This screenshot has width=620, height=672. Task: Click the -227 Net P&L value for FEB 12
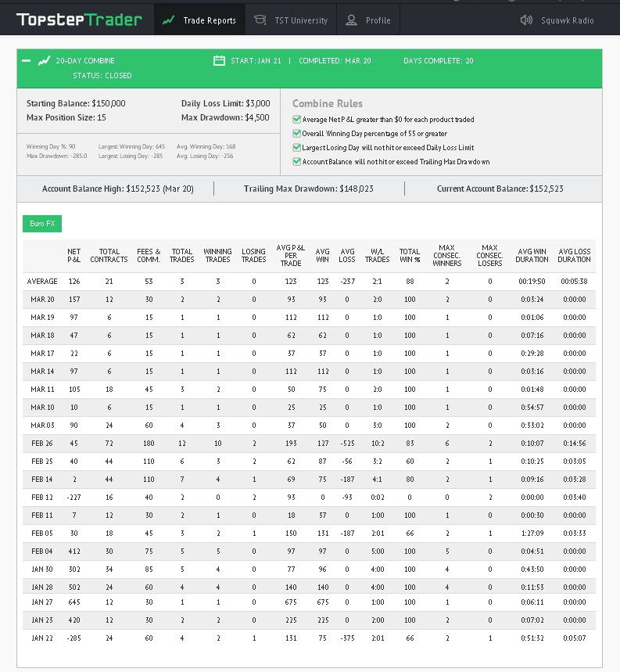[73, 498]
